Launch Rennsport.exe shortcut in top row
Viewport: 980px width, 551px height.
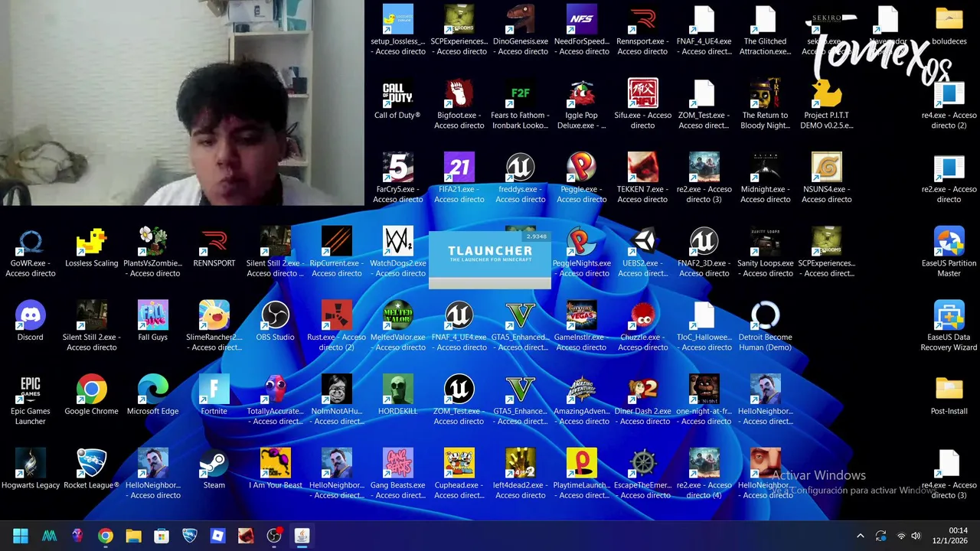point(642,30)
